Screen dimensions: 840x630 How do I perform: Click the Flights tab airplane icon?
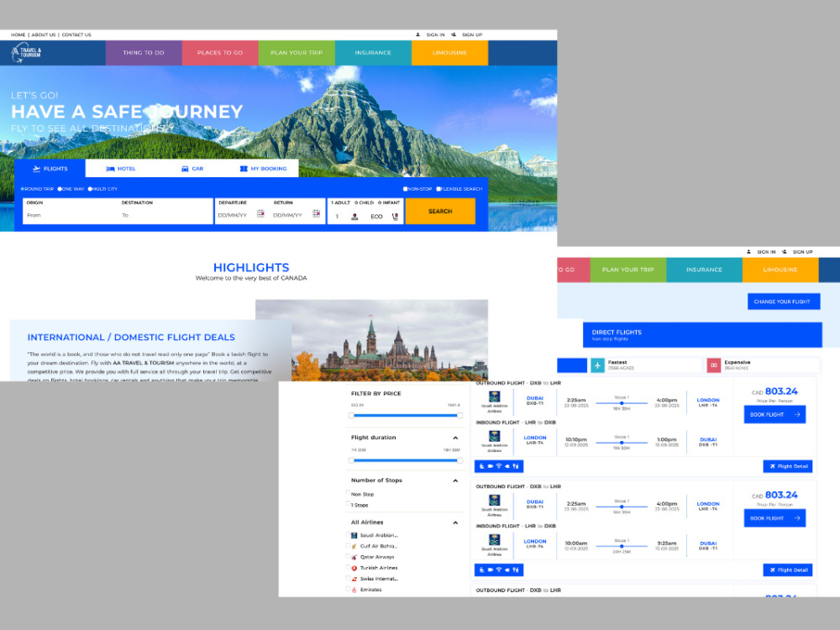tap(36, 169)
